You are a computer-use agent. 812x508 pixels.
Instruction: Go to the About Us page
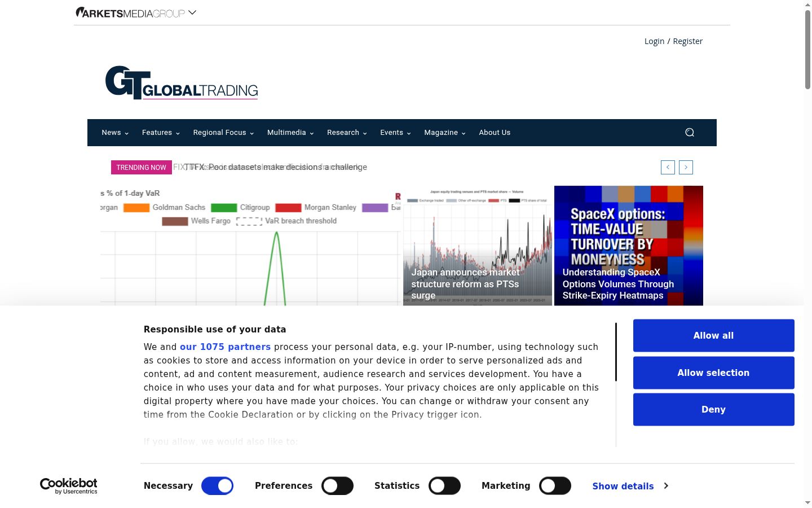[x=495, y=133]
